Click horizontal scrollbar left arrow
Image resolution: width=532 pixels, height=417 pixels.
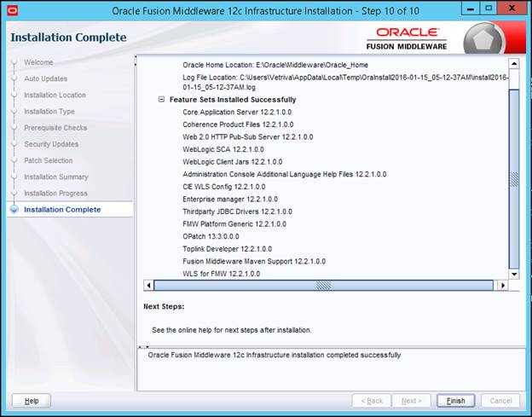point(148,286)
